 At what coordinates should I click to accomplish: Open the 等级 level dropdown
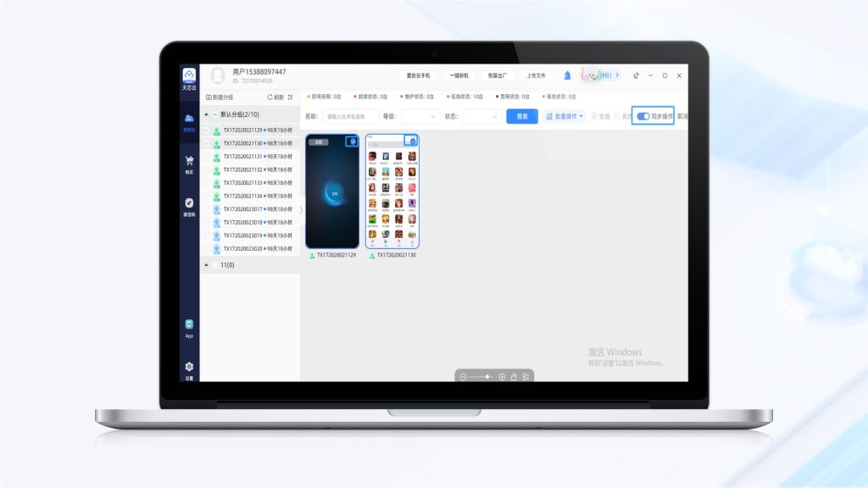(420, 116)
